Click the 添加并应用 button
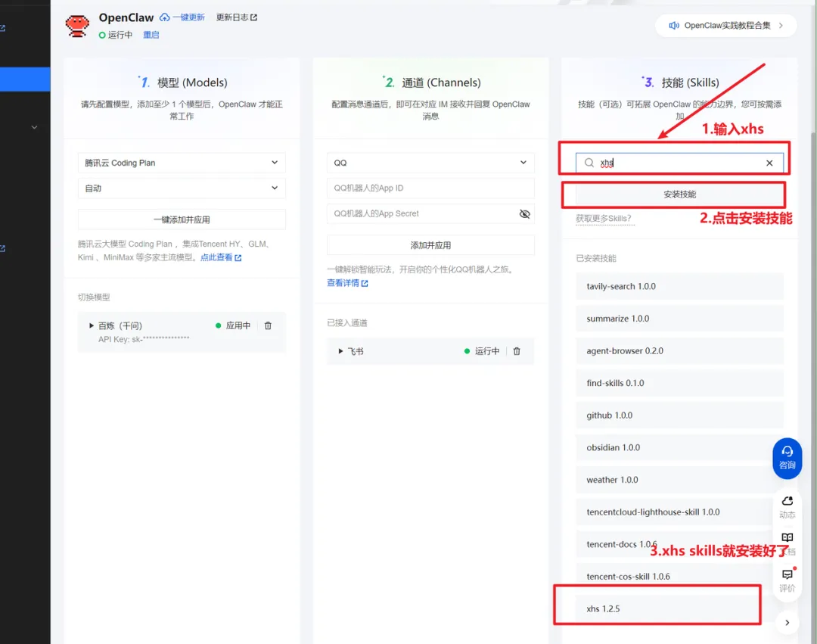Viewport: 817px width, 644px height. [430, 245]
